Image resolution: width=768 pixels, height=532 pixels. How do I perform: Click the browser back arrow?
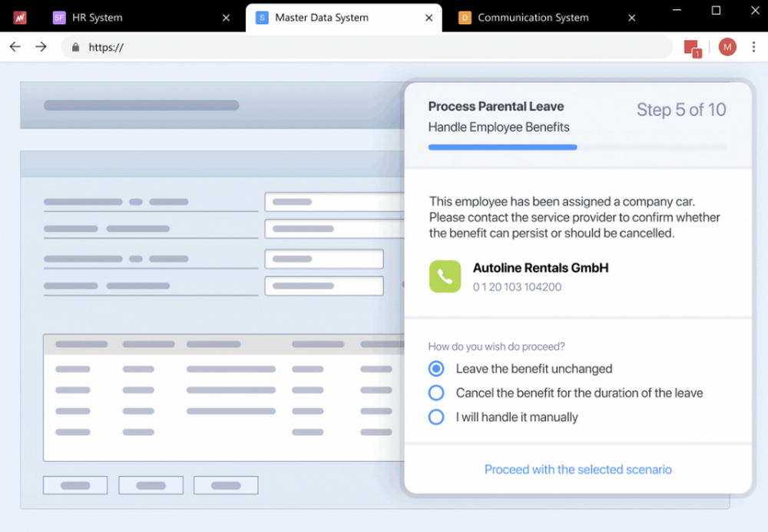point(15,47)
